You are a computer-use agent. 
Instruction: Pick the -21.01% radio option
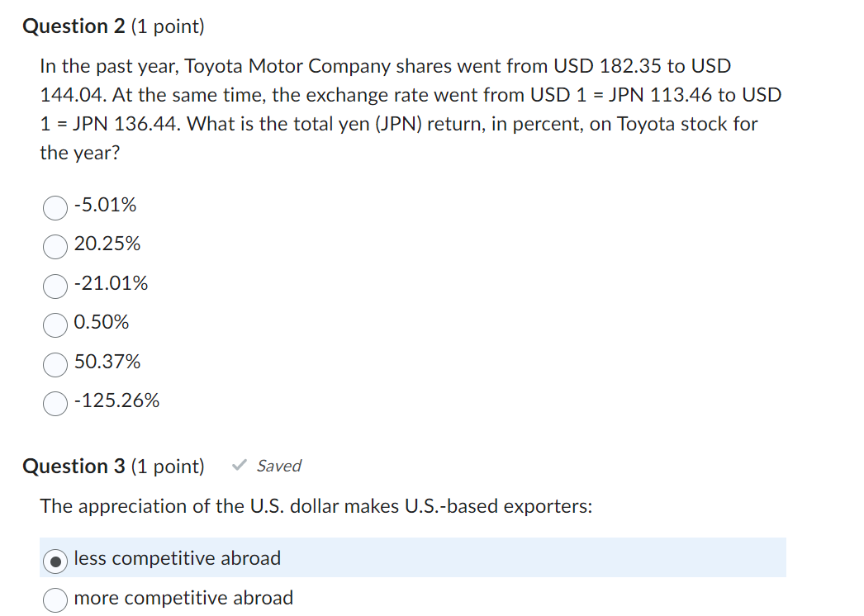click(55, 285)
